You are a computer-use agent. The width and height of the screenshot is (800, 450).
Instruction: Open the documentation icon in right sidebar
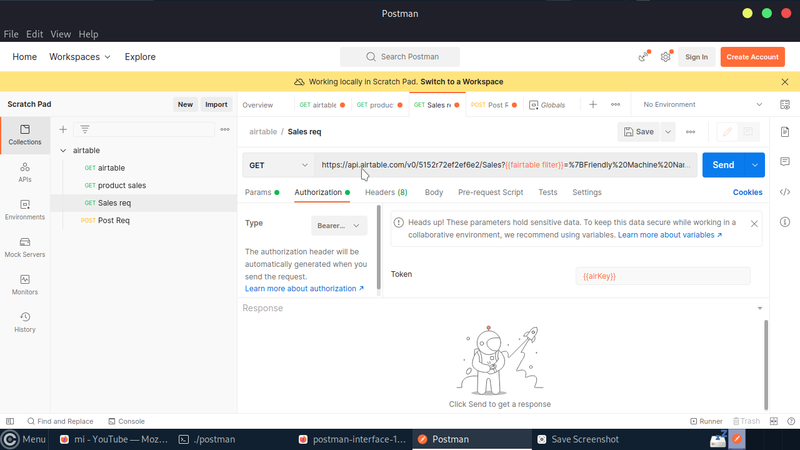pyautogui.click(x=785, y=132)
